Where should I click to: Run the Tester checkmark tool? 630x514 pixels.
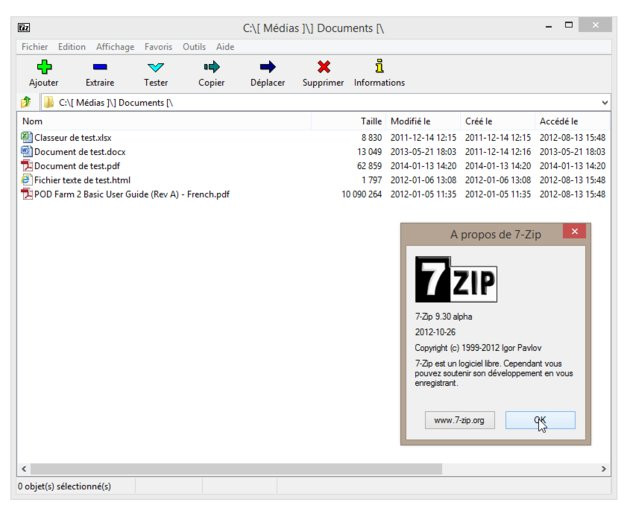pos(155,67)
